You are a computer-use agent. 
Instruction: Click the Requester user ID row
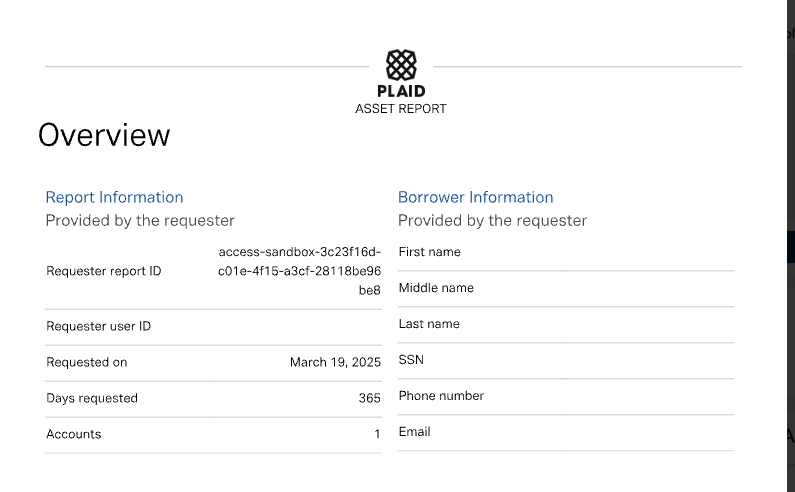pos(213,327)
